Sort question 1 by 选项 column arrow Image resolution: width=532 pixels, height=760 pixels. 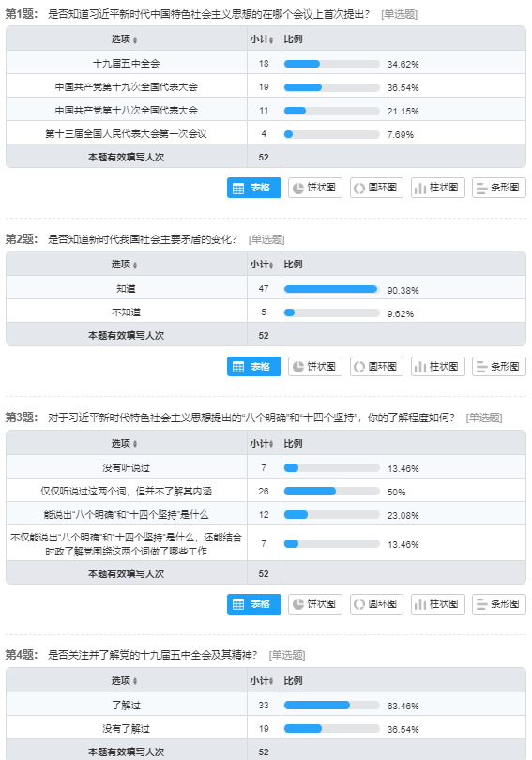point(135,39)
